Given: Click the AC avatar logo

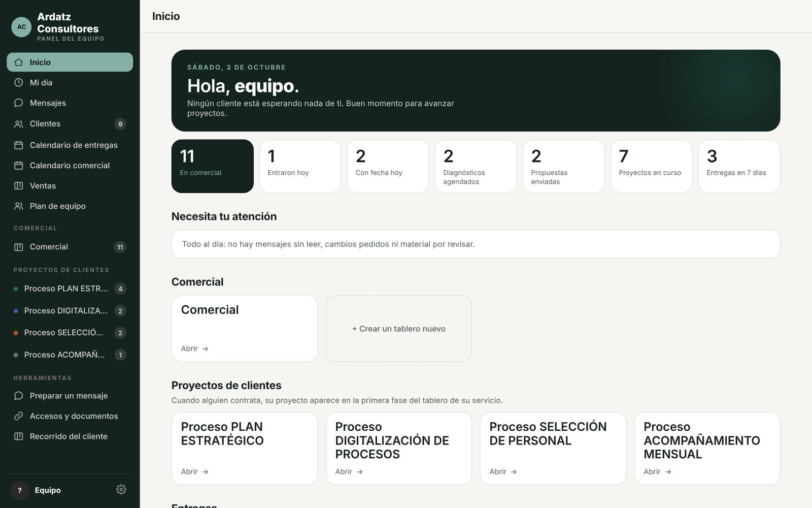Looking at the screenshot, I should [21, 27].
